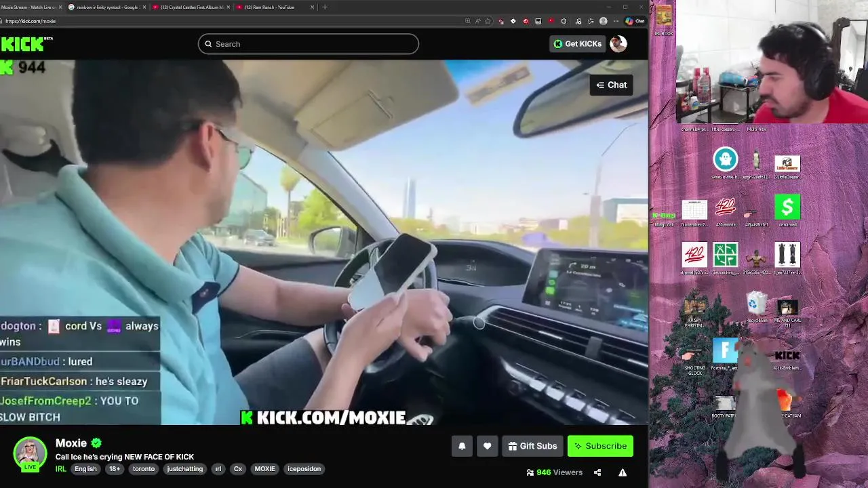The width and height of the screenshot is (868, 488).
Task: Open the BOOTY PATROL desktop file
Action: tap(725, 407)
